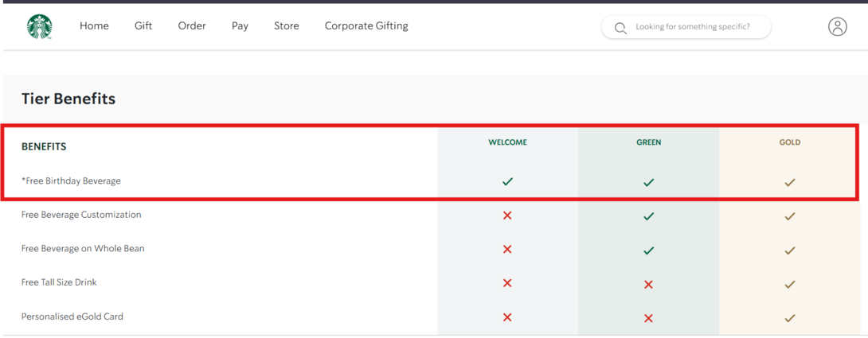The height and width of the screenshot is (338, 868).
Task: Click the Tier Benefits heading
Action: (68, 99)
